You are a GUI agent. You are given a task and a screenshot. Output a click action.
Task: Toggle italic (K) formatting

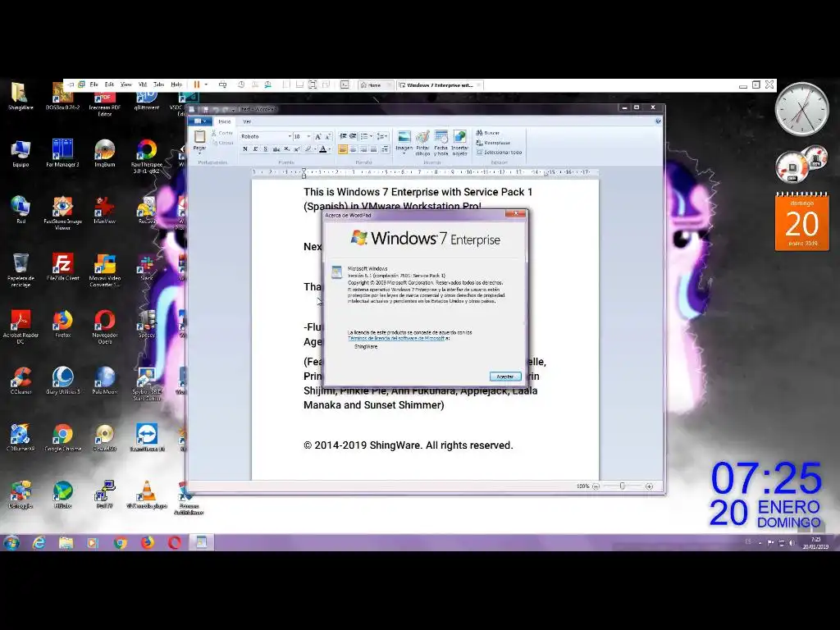coord(256,149)
